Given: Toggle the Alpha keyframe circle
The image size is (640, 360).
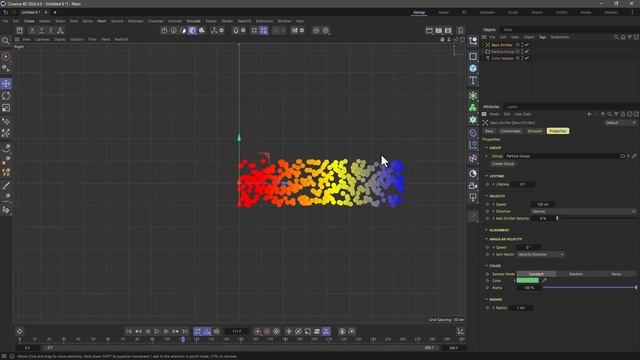Looking at the screenshot, I should 487,288.
